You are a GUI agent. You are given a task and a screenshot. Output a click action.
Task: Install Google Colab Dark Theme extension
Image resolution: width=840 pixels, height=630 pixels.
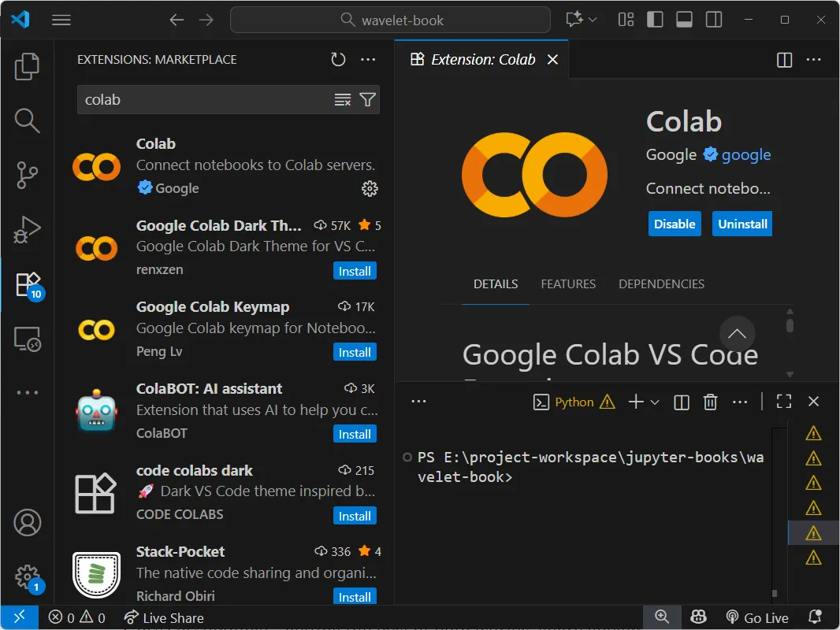[x=355, y=271]
